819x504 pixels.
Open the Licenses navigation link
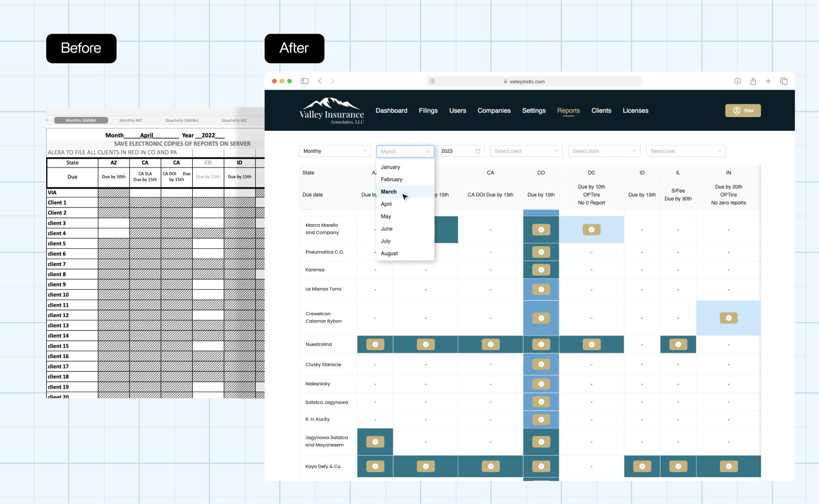pos(635,111)
